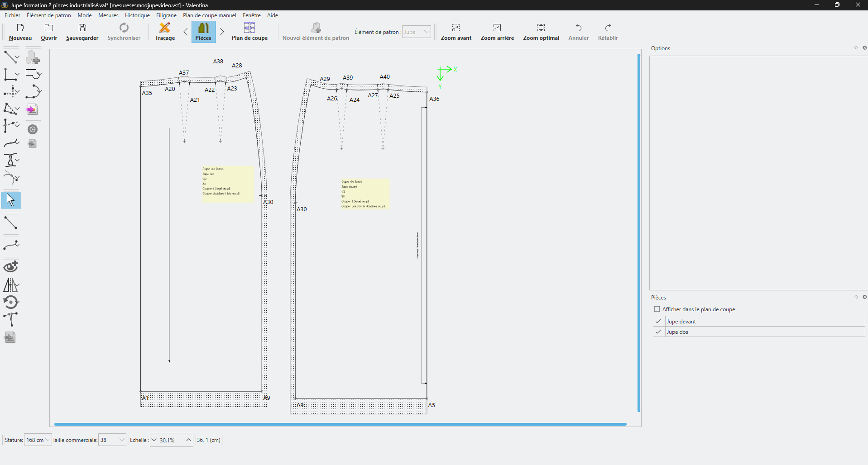Viewport: 868px width, 465px height.
Task: Toggle the checkmark for Jupe dos
Action: tap(658, 332)
